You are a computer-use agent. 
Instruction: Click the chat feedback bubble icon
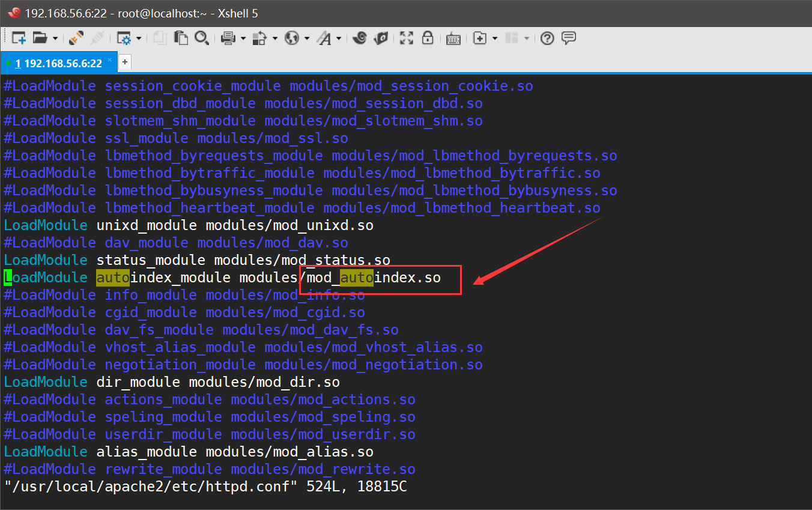coord(568,38)
